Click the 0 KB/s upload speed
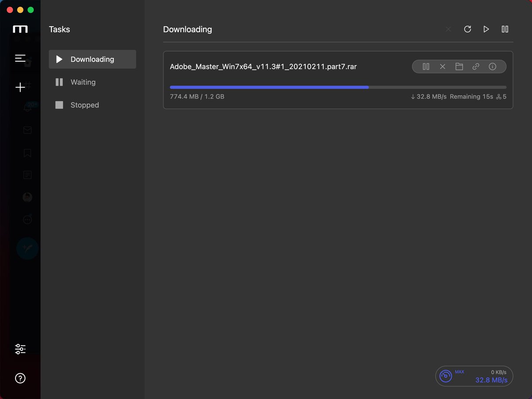Viewport: 532px width, 399px height. (499, 372)
